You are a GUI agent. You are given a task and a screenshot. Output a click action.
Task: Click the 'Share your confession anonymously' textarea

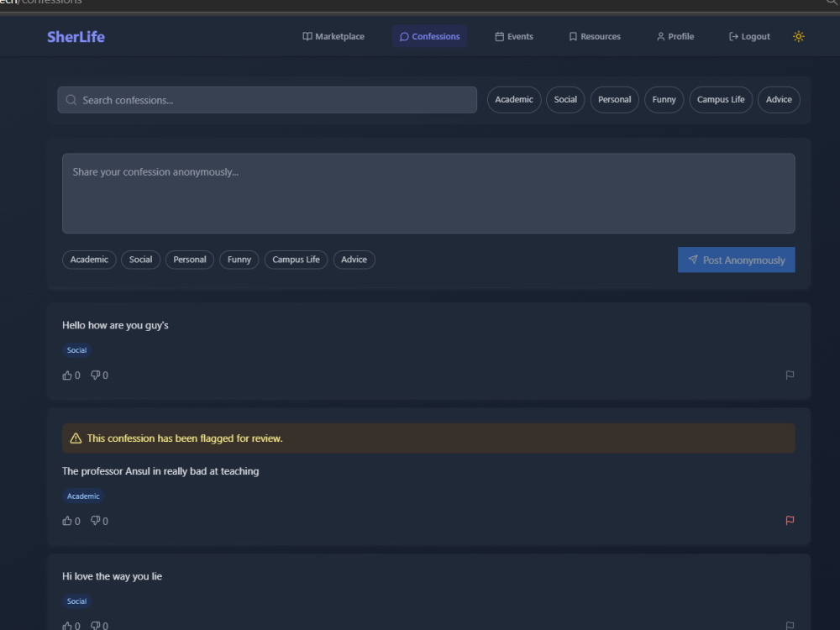pyautogui.click(x=428, y=193)
